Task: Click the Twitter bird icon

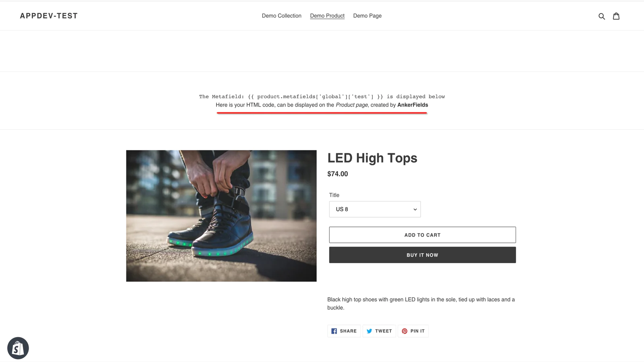Action: (369, 331)
